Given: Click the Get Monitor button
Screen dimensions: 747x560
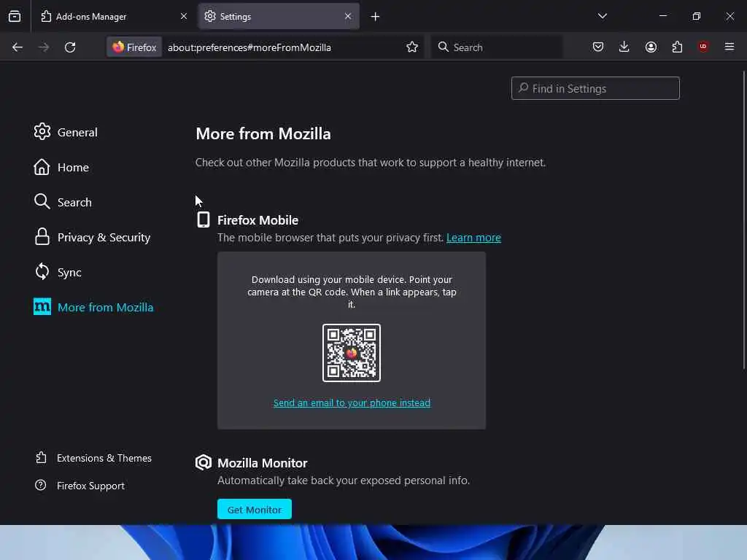Looking at the screenshot, I should point(255,510).
